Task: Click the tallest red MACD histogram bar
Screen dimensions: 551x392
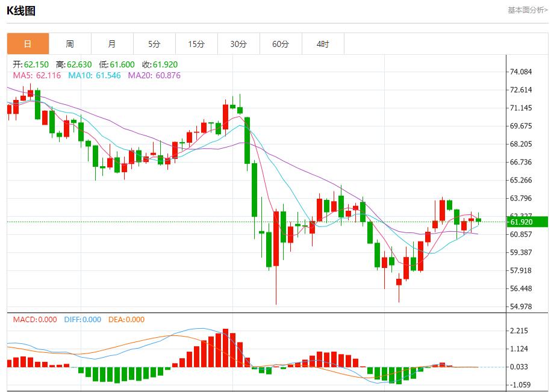Action: 225,348
